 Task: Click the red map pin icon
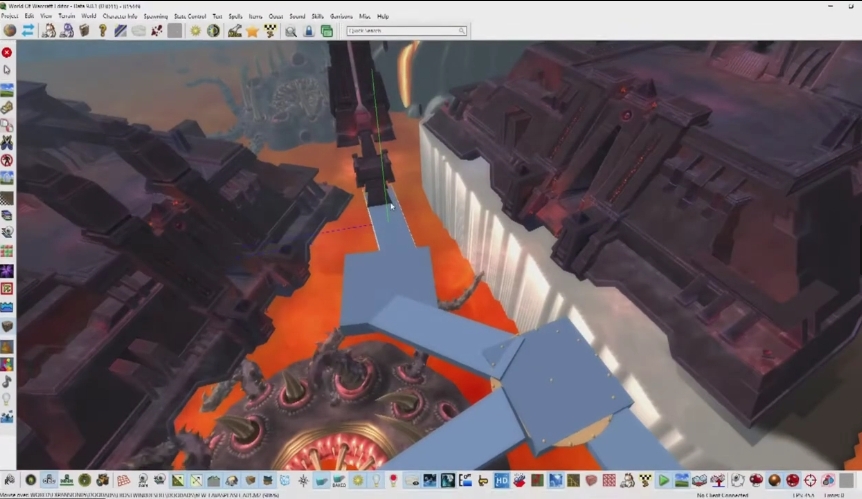pyautogui.click(x=393, y=481)
